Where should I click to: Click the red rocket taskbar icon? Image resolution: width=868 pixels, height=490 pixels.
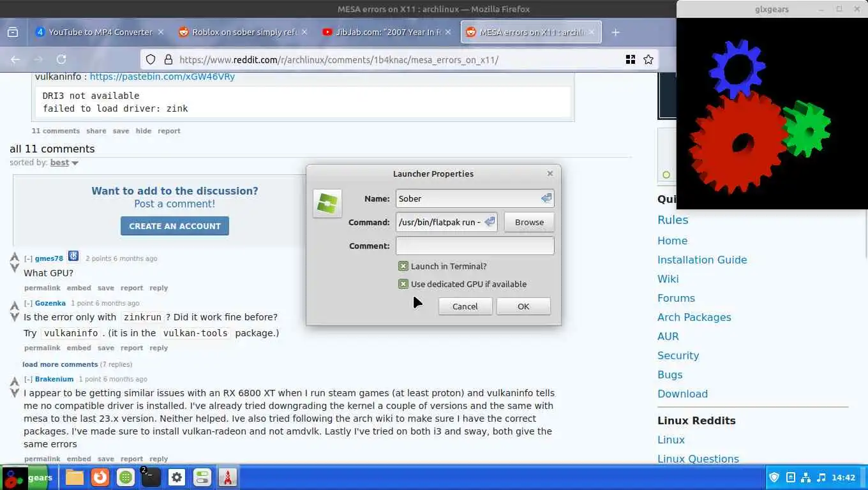click(x=227, y=477)
